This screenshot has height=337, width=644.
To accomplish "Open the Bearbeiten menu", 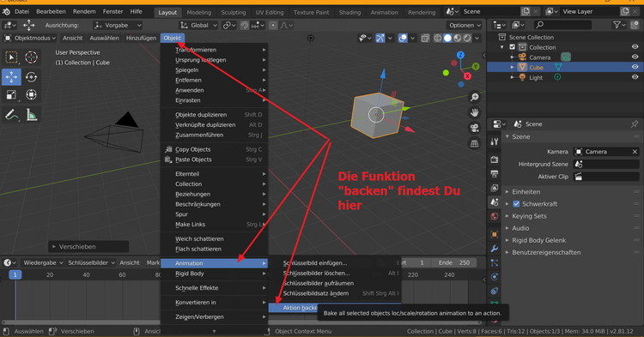I will [x=51, y=11].
